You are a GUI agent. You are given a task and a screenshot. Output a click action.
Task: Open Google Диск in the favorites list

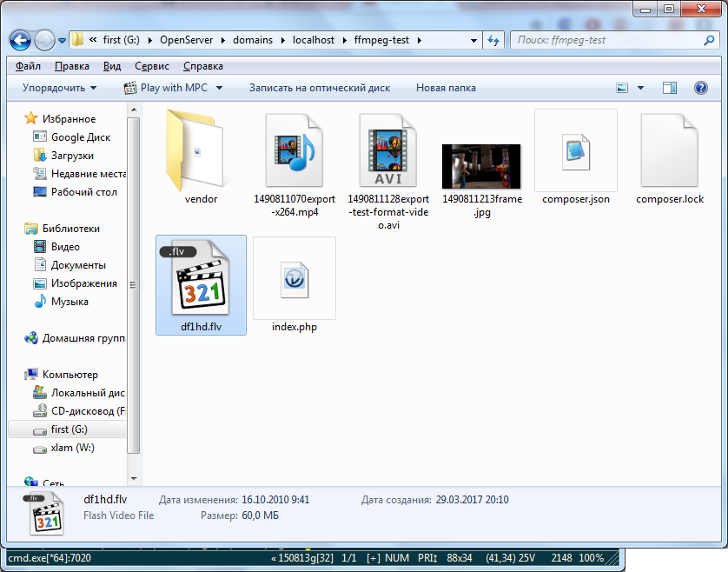pos(81,137)
